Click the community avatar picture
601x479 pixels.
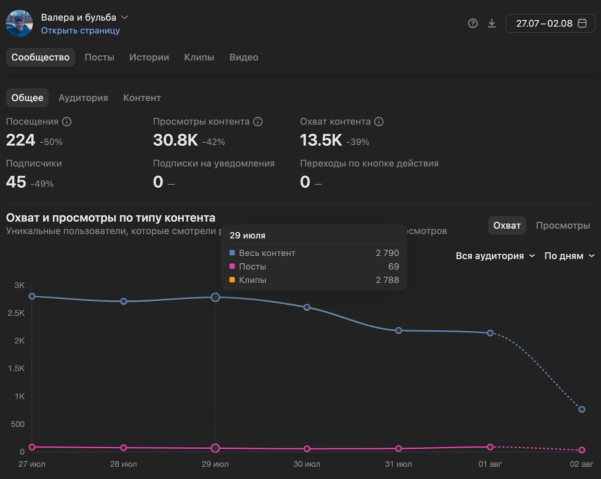pos(20,23)
